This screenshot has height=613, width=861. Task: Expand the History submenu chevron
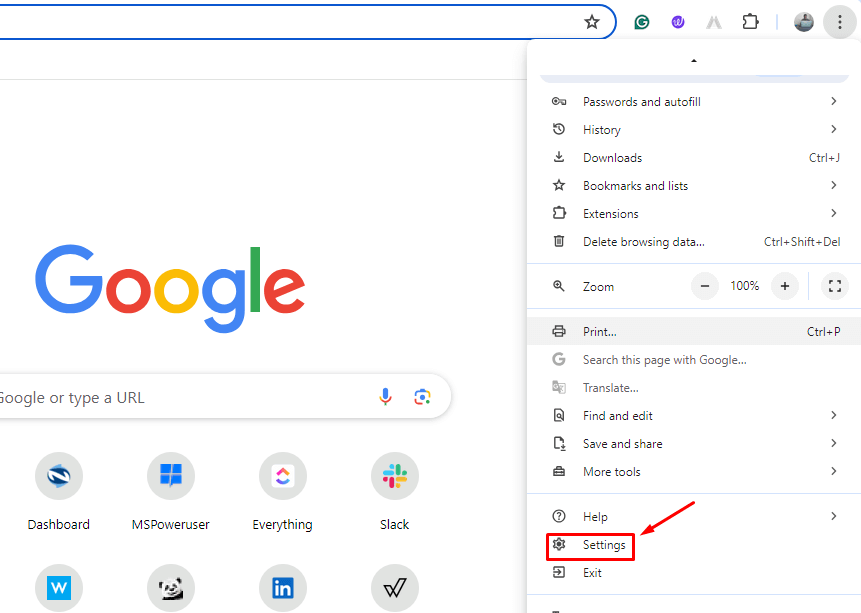click(834, 129)
